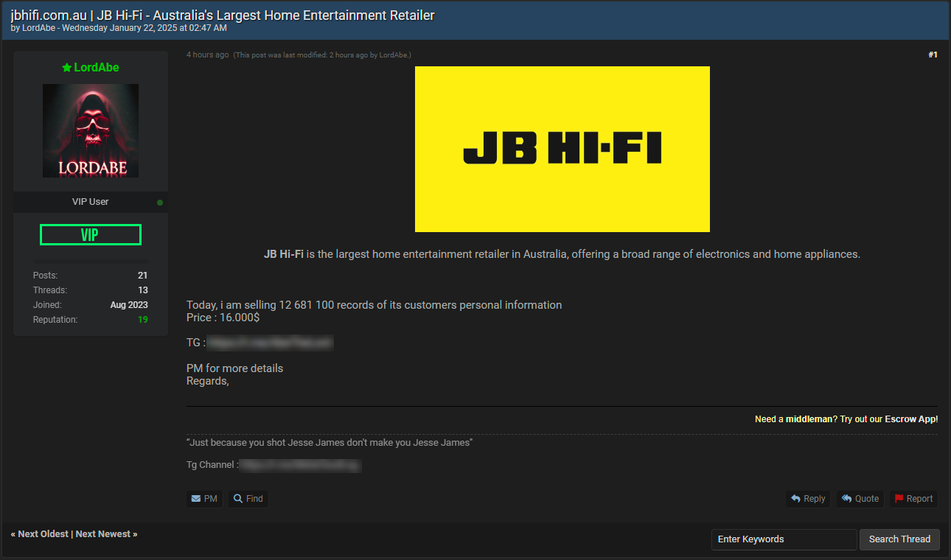Viewport: 951px width, 560px height.
Task: Click the LORDABE avatar image
Action: pos(91,130)
